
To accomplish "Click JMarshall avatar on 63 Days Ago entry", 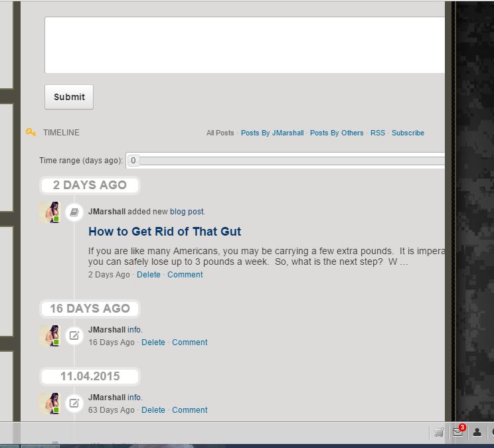I will pos(50,404).
